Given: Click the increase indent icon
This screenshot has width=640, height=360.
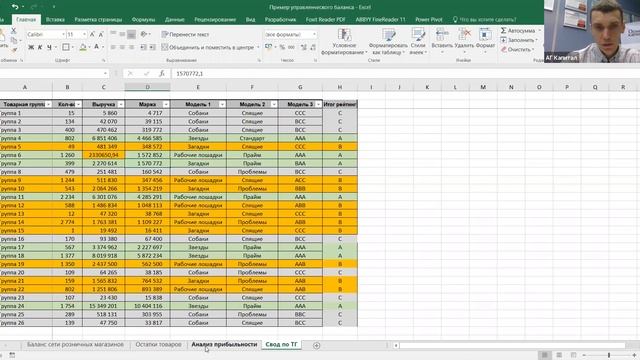Looking at the screenshot, I should [152, 47].
